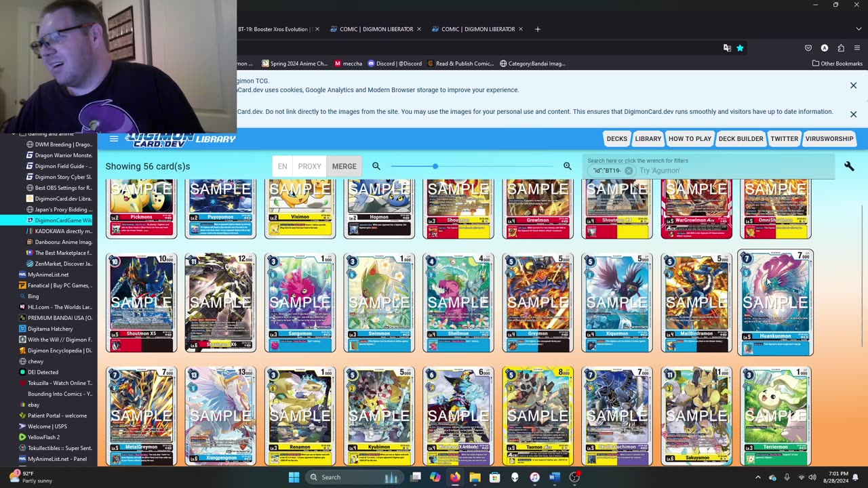Open the Category:Bandai Imag... bookmark
Viewport: 868px width, 488px height.
coord(532,64)
